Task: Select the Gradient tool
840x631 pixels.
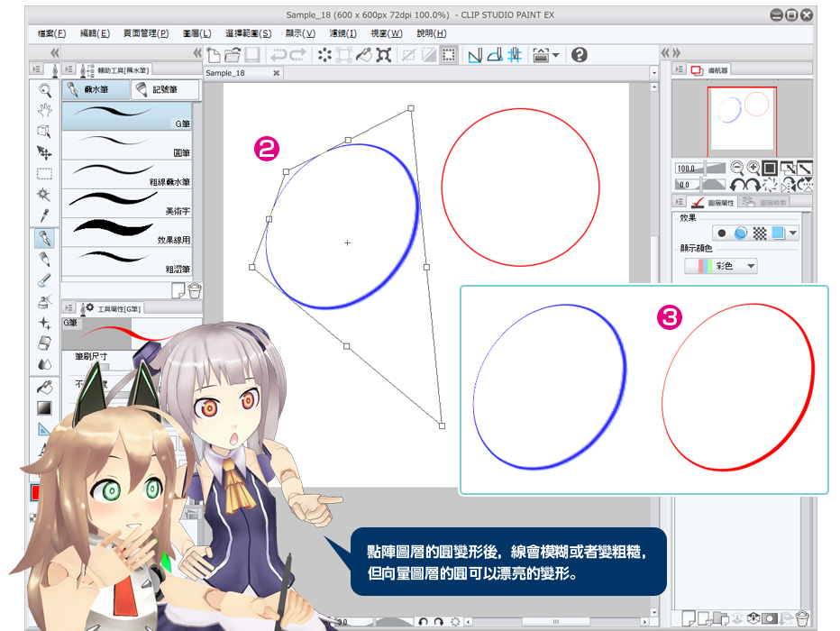Action: [44, 408]
